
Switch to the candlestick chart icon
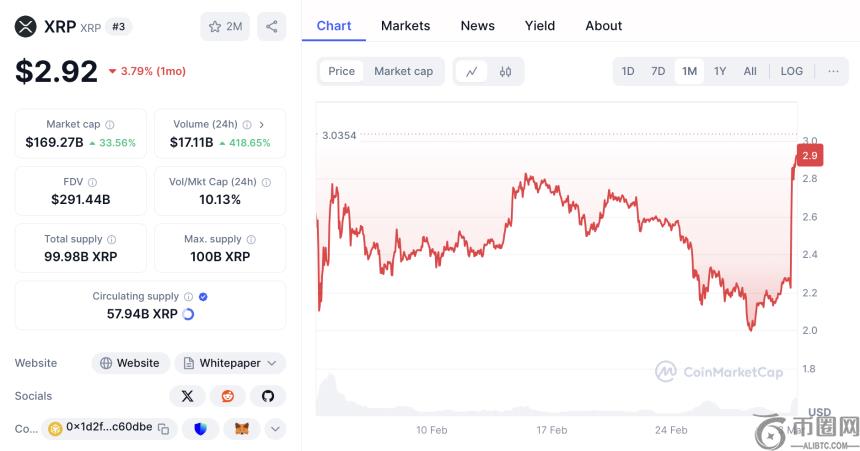coord(505,71)
